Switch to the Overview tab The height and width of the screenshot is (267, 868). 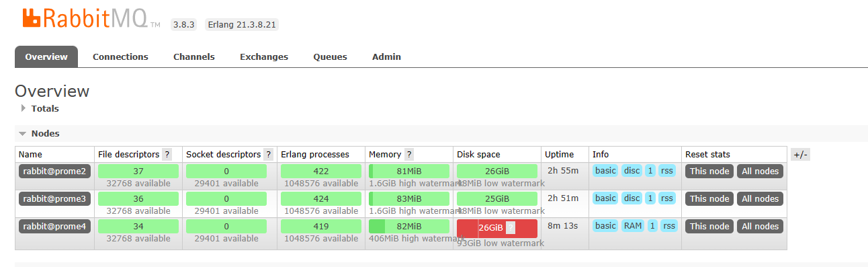(46, 56)
